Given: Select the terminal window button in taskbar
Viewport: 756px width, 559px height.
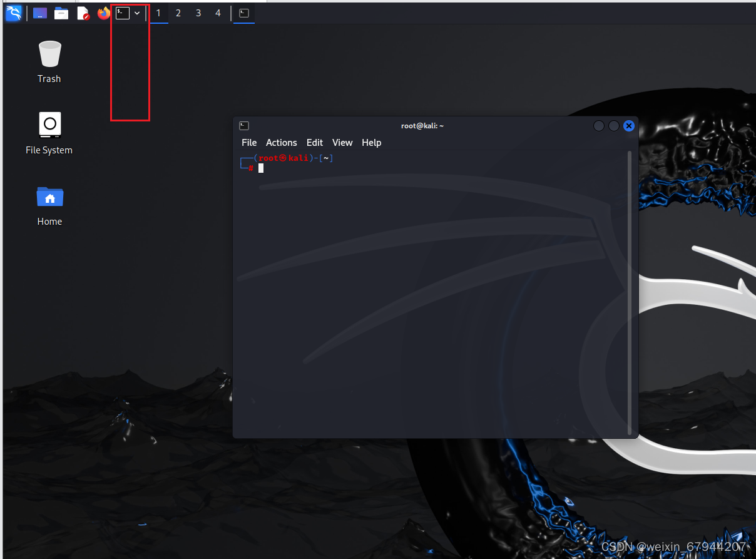Looking at the screenshot, I should tap(244, 13).
